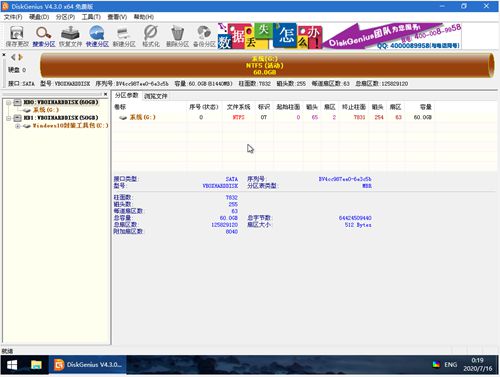Launch the Recover Files tool
The height and width of the screenshot is (377, 500).
pyautogui.click(x=70, y=36)
